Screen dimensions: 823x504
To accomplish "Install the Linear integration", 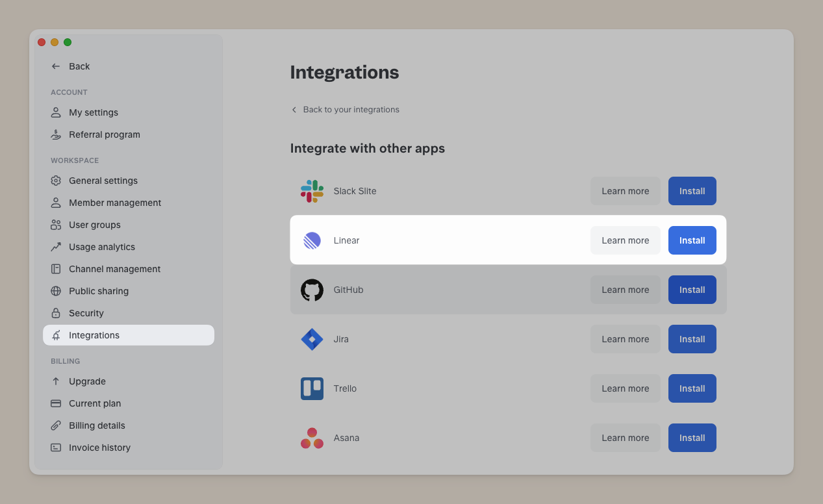I will tap(692, 240).
